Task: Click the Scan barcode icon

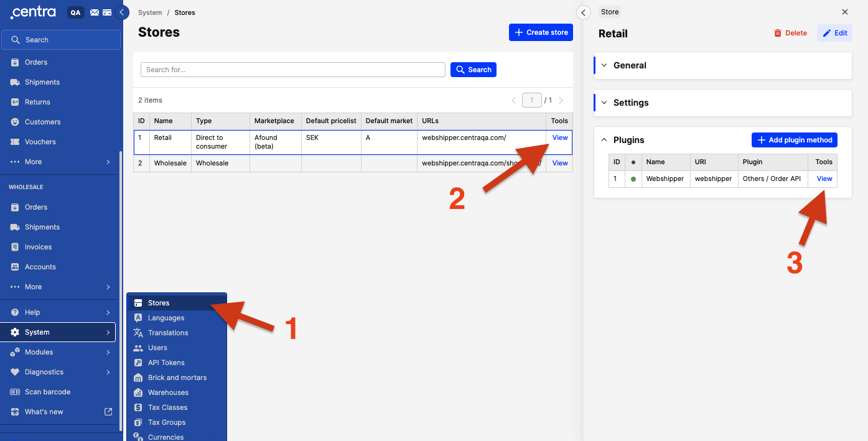Action: [x=15, y=392]
